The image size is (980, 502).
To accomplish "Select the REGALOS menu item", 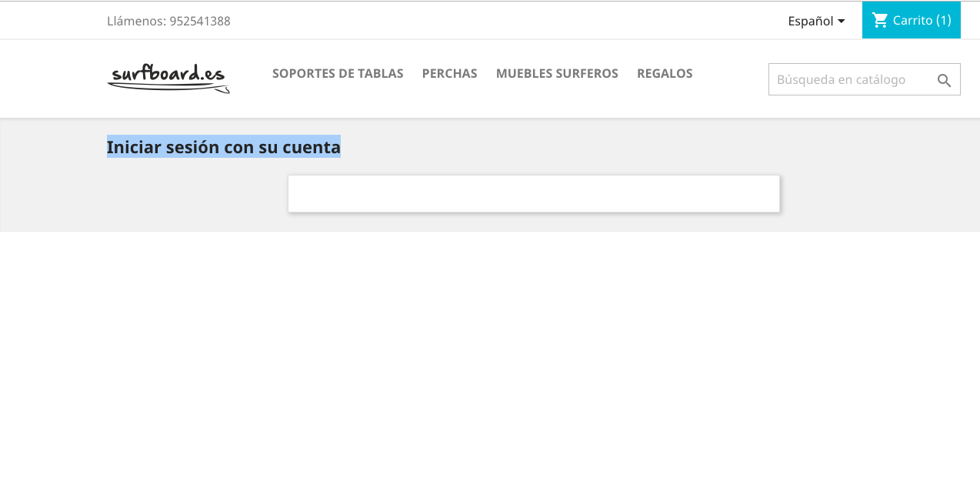I will 665,73.
